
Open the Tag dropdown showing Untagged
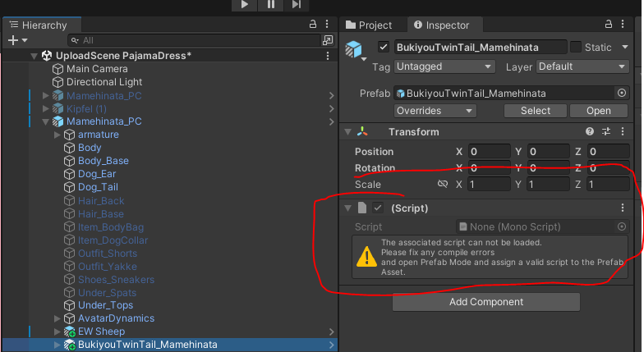tap(444, 66)
